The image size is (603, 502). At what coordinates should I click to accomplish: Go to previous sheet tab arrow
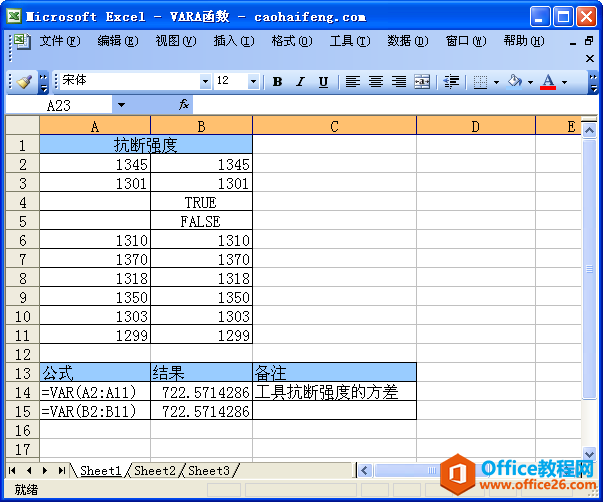pyautogui.click(x=29, y=470)
